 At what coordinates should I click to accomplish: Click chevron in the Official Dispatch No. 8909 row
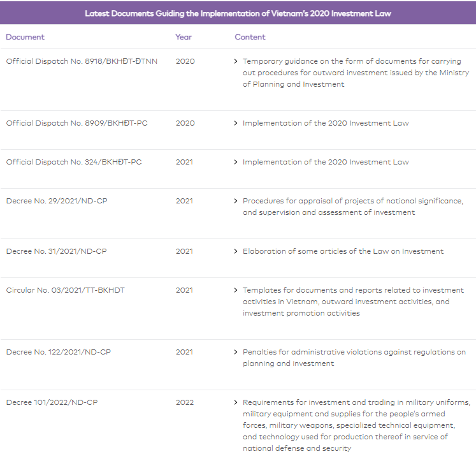pyautogui.click(x=236, y=123)
